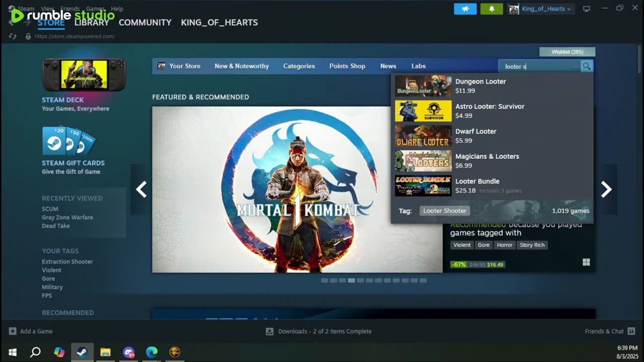The height and width of the screenshot is (362, 644).
Task: Open Microsoft Edge from taskbar
Action: pos(151,352)
